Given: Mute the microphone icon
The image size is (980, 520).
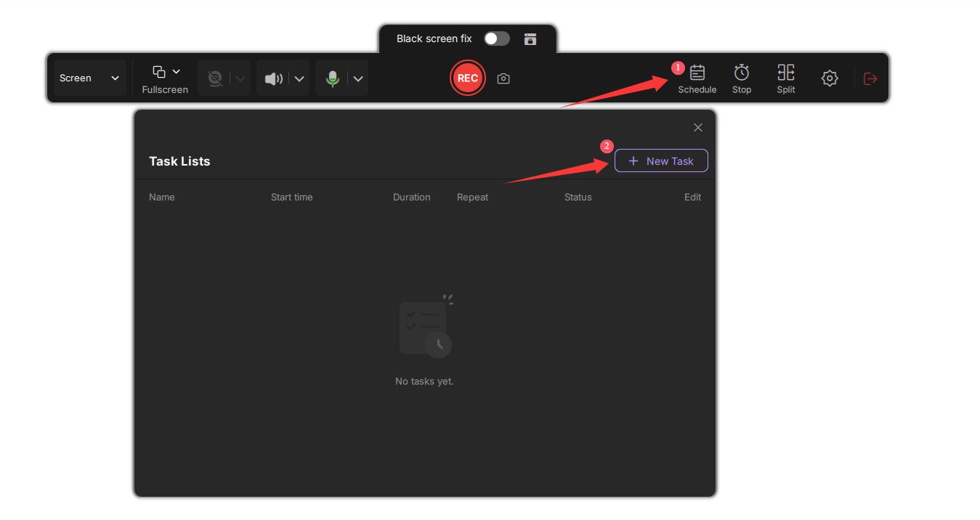Looking at the screenshot, I should pyautogui.click(x=333, y=78).
